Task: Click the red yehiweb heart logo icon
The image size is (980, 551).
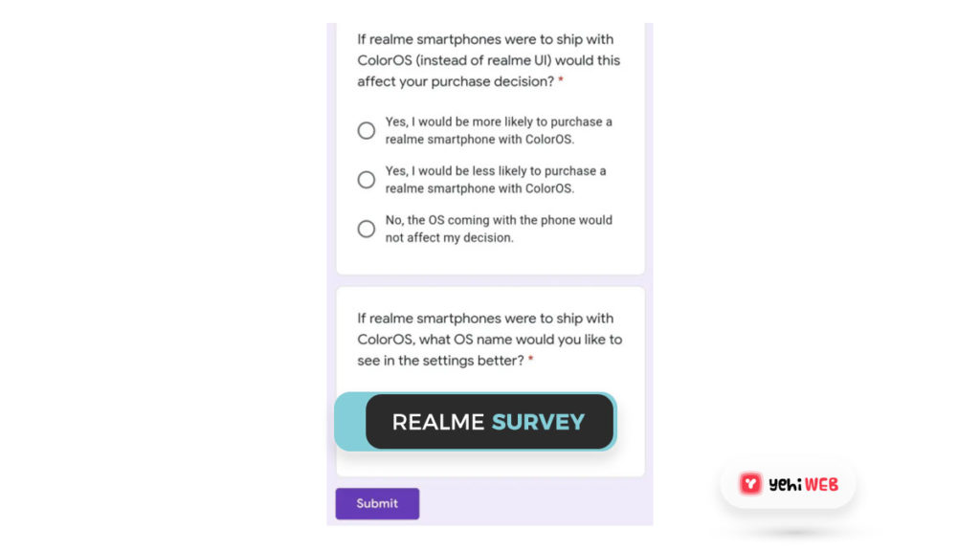Action: [750, 484]
